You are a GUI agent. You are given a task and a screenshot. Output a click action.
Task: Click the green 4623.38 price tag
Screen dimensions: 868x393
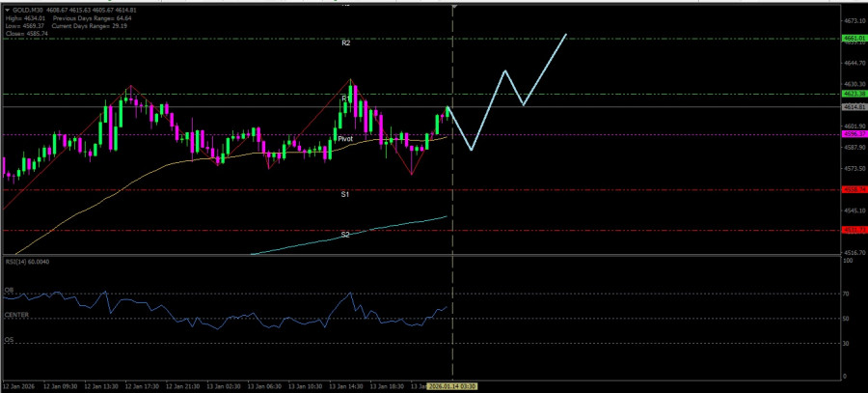coord(852,95)
